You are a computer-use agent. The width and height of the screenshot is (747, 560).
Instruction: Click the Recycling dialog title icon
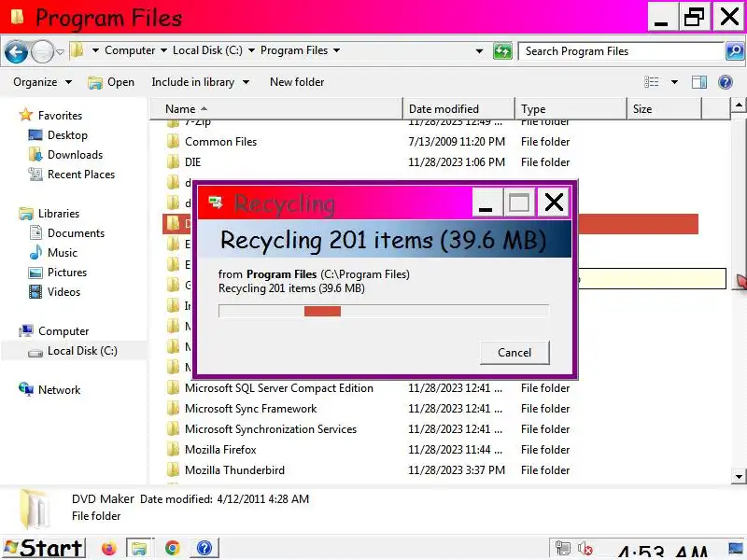(x=216, y=203)
